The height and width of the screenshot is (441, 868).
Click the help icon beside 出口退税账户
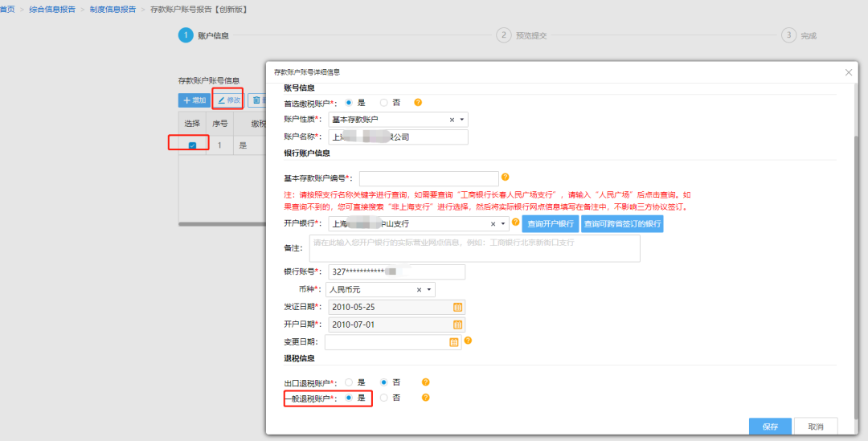426,382
